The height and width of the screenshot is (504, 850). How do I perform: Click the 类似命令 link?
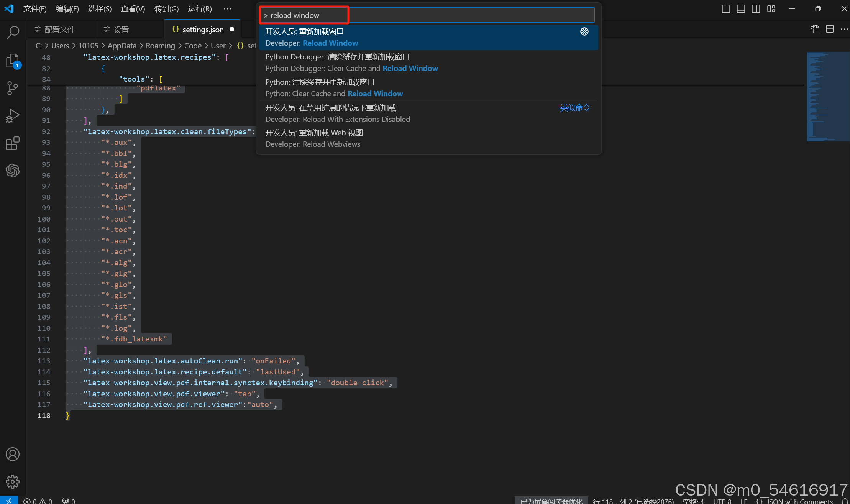click(574, 108)
